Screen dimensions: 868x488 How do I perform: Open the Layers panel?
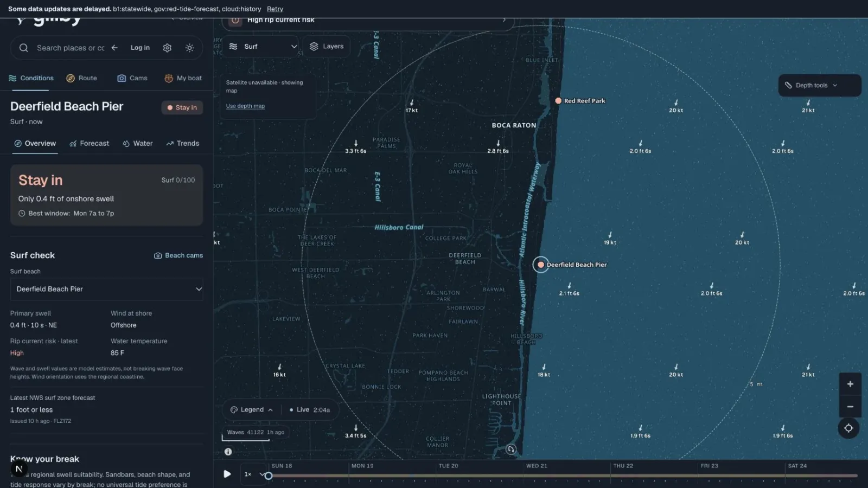coord(327,47)
